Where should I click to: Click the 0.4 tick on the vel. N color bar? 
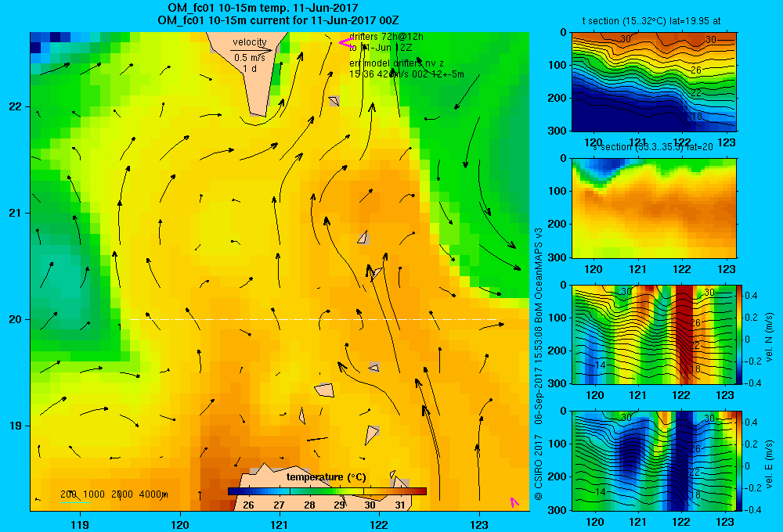751,296
